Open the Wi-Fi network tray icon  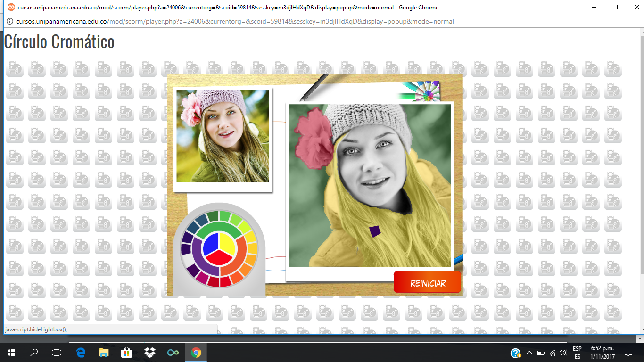(552, 353)
